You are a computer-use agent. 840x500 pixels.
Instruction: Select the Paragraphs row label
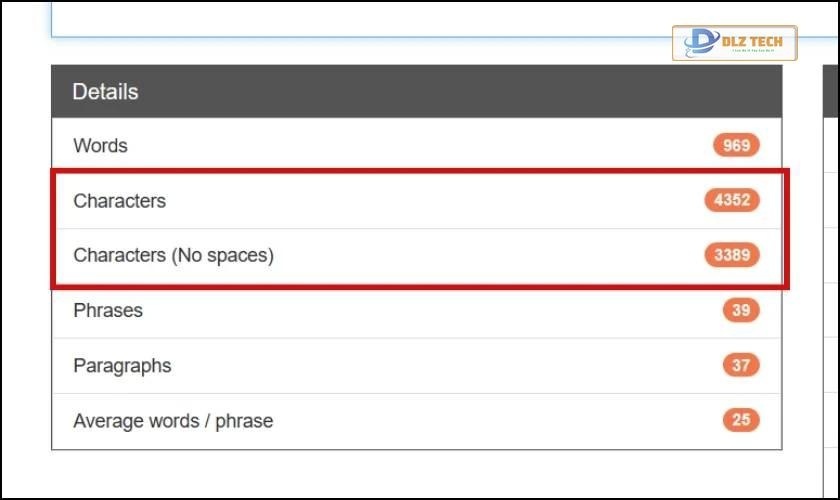click(x=122, y=366)
